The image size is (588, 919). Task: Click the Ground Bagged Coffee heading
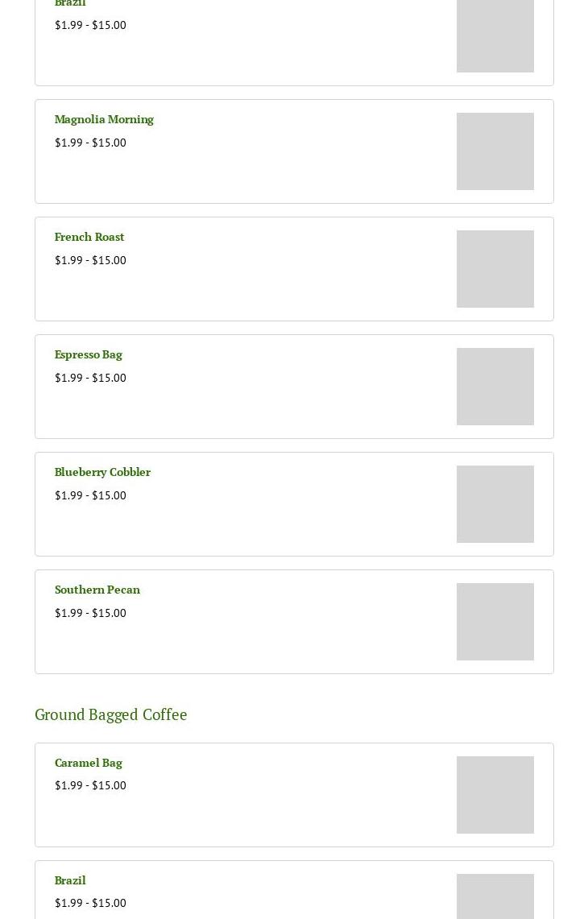(111, 714)
